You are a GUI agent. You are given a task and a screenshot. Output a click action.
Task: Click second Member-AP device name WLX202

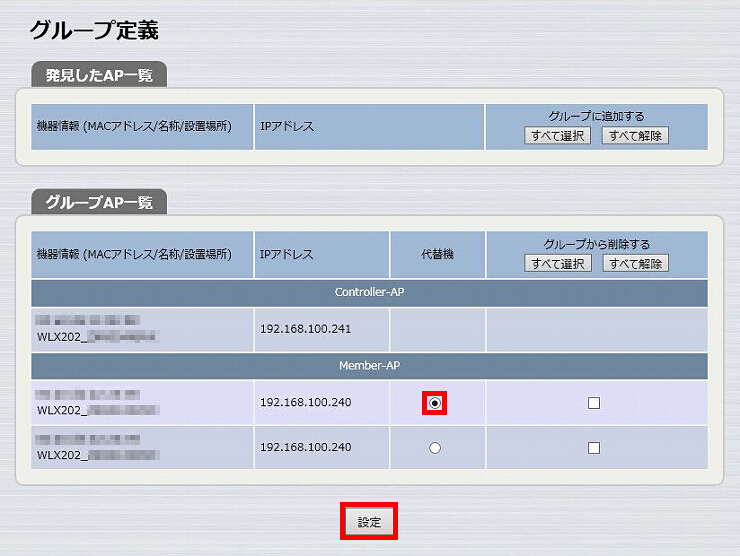(x=98, y=455)
